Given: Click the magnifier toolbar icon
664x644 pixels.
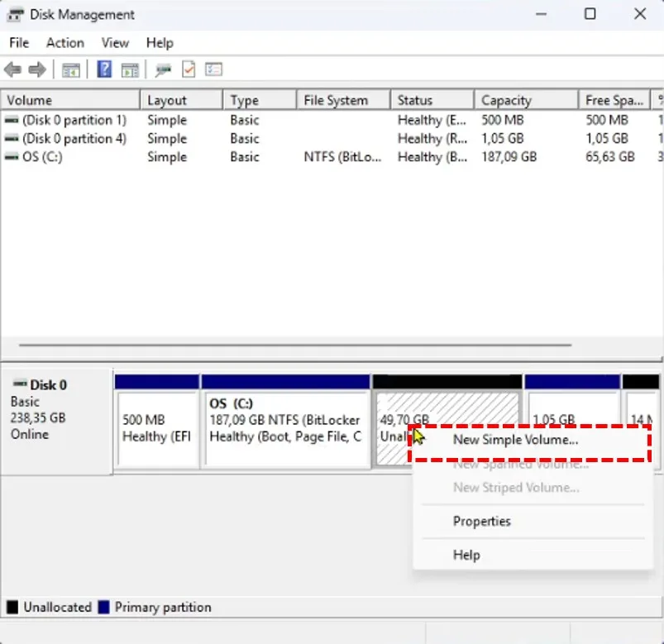Looking at the screenshot, I should pyautogui.click(x=165, y=69).
